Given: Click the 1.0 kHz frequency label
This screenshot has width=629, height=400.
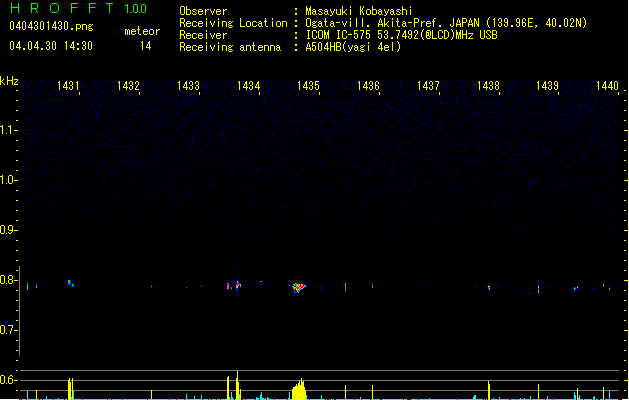Looking at the screenshot, I should [x=8, y=180].
